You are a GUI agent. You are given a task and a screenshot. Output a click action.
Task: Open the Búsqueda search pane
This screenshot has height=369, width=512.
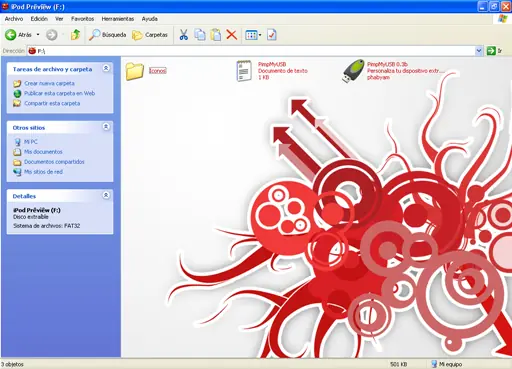coord(107,35)
